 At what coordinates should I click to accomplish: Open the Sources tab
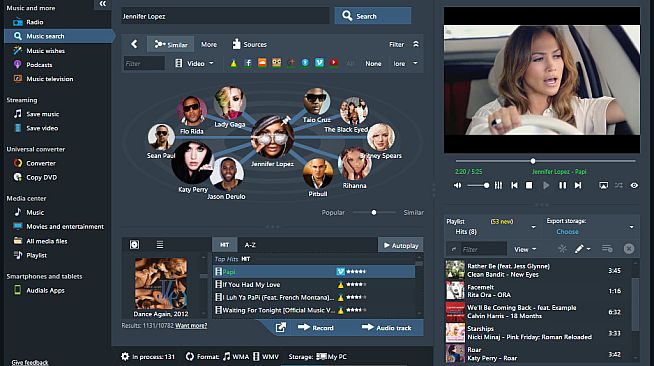[x=249, y=44]
